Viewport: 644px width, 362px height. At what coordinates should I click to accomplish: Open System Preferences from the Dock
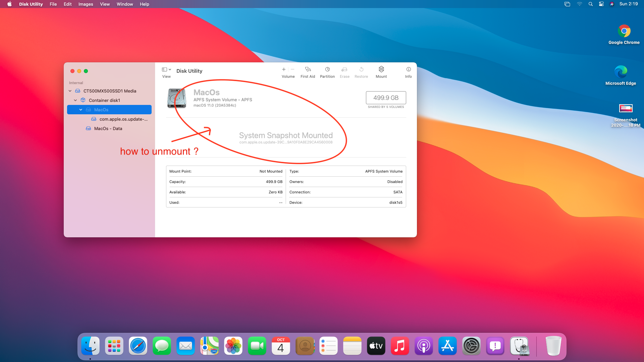(471, 346)
